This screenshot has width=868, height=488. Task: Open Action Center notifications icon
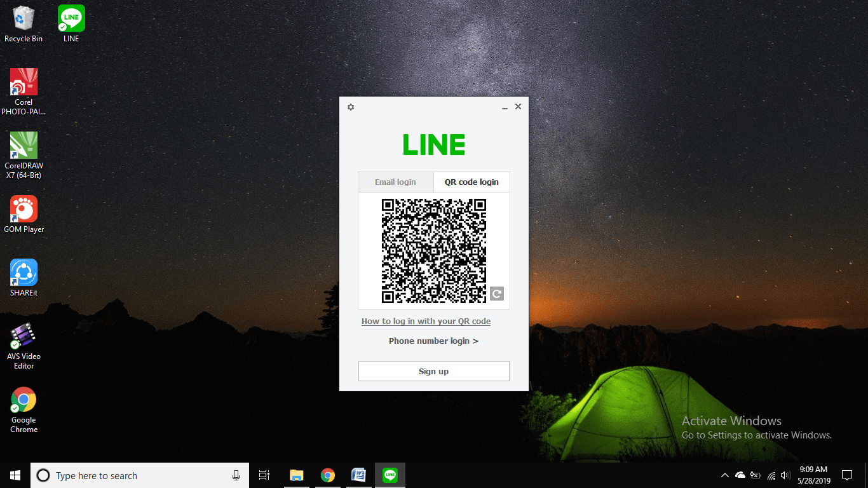(x=846, y=475)
